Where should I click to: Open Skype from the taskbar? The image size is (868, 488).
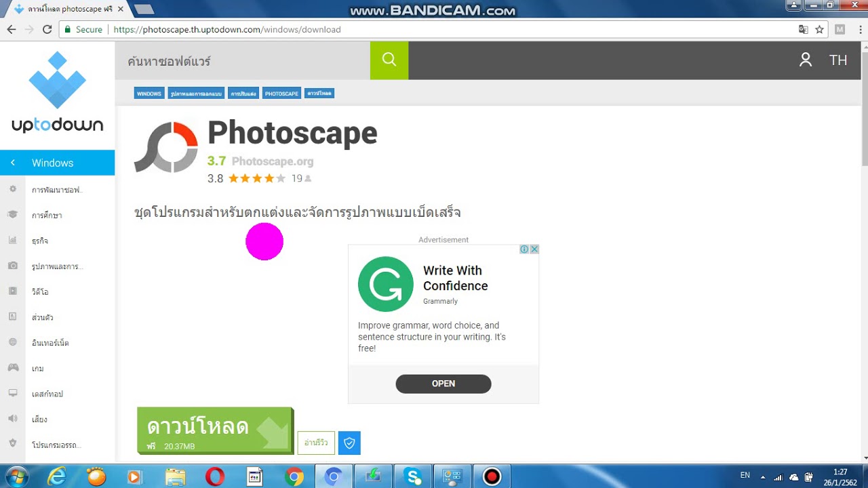click(413, 476)
